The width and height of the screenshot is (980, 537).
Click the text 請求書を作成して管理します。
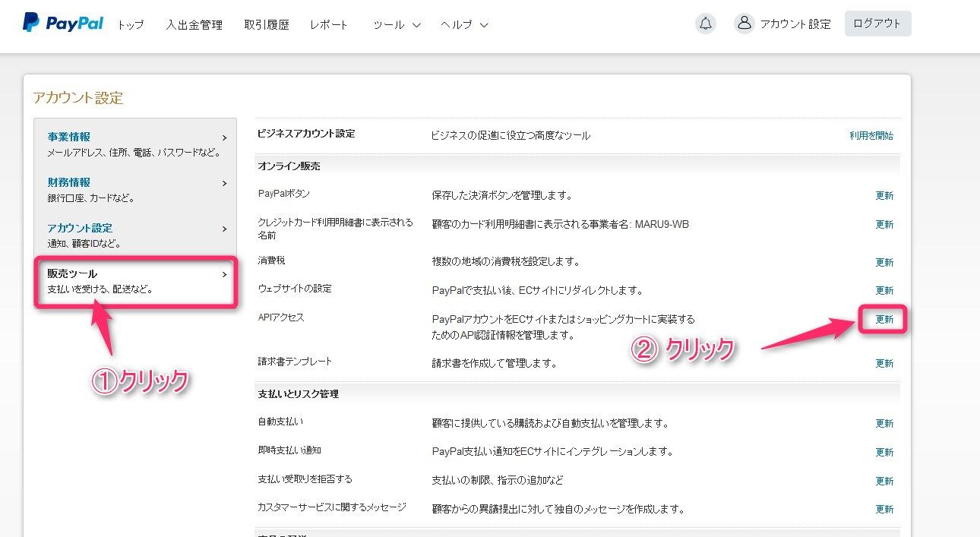(495, 363)
